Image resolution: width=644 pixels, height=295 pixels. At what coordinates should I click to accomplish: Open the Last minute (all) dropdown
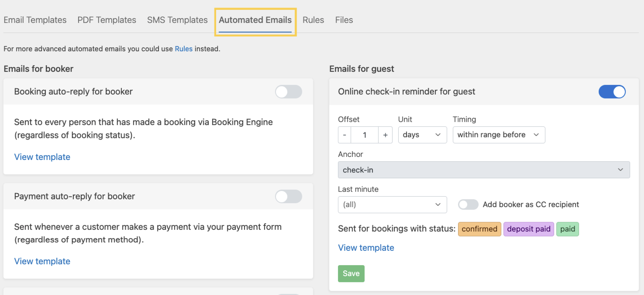coord(392,205)
